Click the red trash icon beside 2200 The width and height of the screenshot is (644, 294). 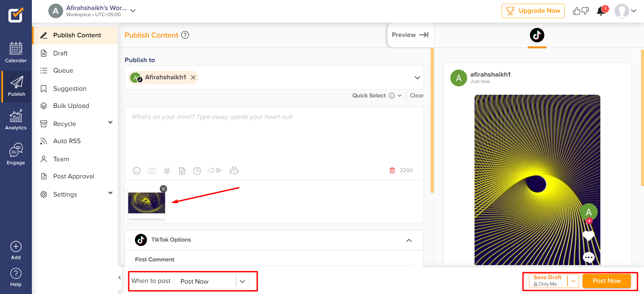[392, 170]
